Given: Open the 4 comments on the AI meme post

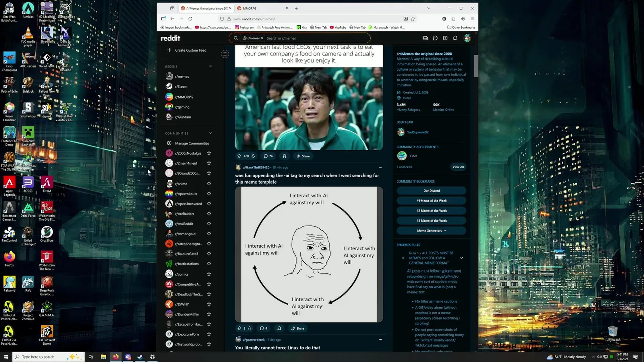Looking at the screenshot, I should (x=263, y=328).
